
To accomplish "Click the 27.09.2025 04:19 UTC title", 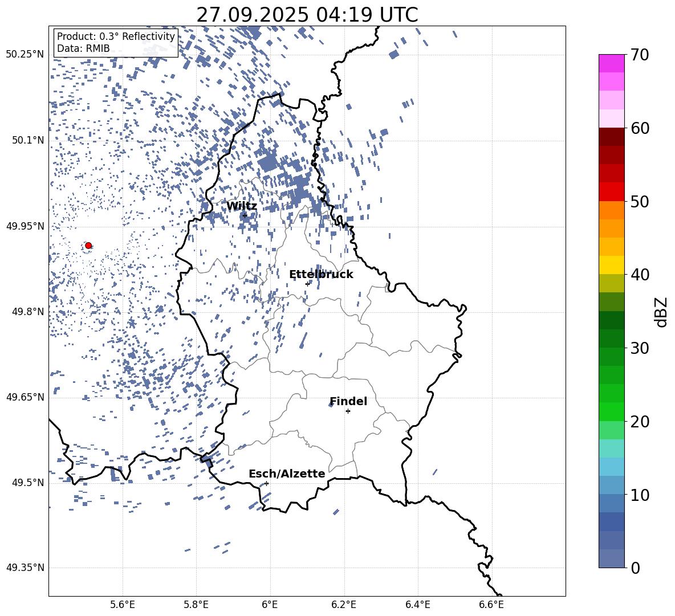I will point(307,15).
